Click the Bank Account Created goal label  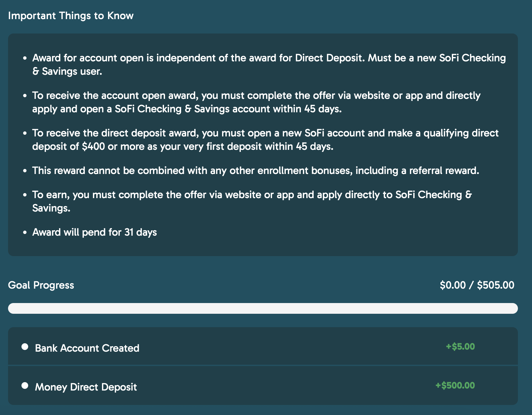pyautogui.click(x=87, y=348)
